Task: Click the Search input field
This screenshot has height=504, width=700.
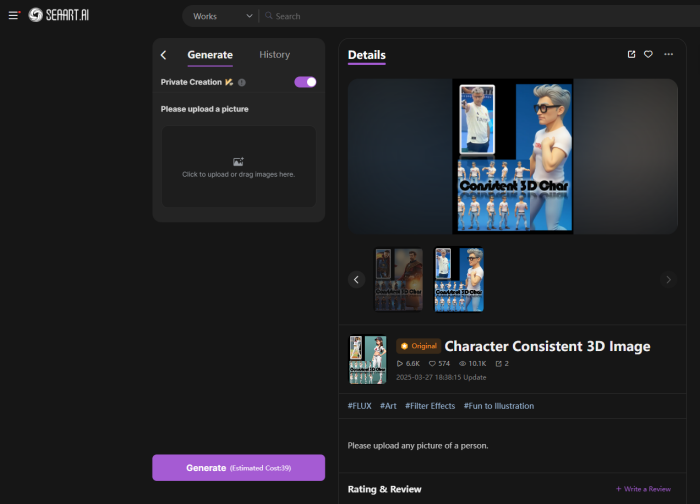Action: [482, 16]
